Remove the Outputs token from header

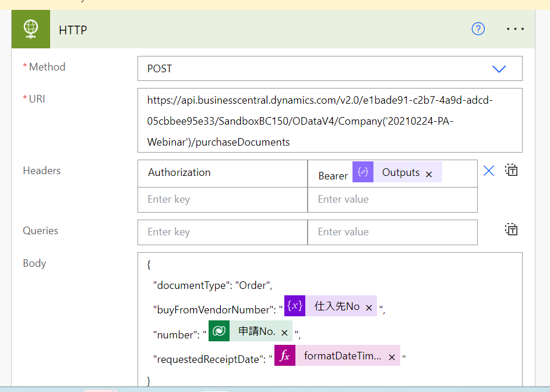[429, 174]
